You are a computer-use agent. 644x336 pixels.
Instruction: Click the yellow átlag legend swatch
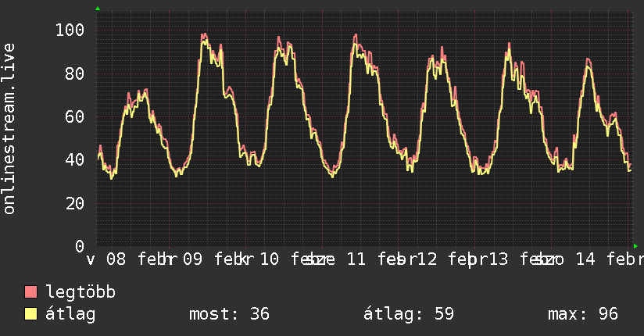coord(30,314)
